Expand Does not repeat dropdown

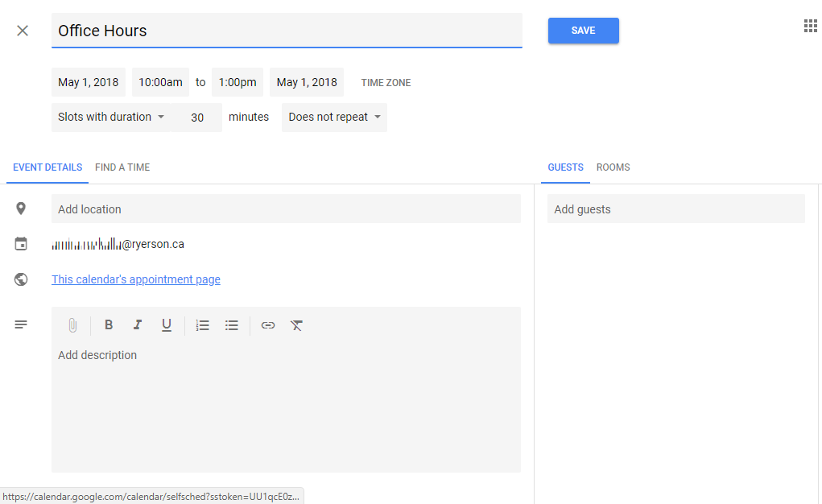(x=334, y=117)
